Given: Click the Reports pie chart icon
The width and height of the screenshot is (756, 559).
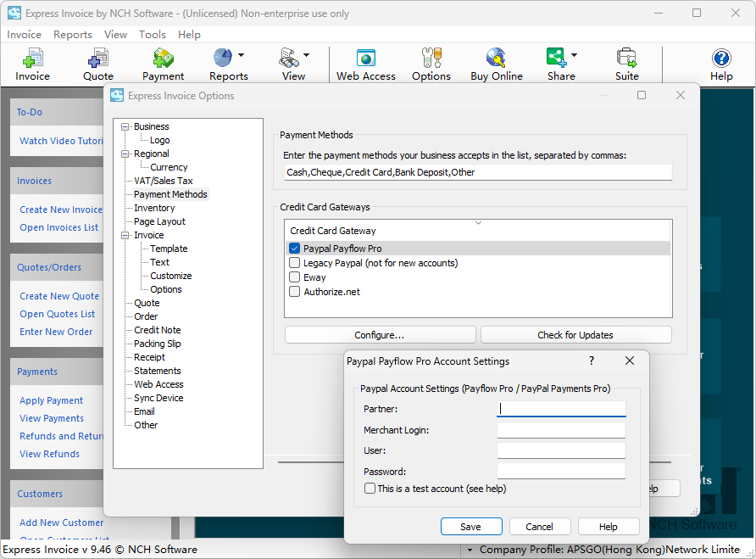Looking at the screenshot, I should point(223,58).
